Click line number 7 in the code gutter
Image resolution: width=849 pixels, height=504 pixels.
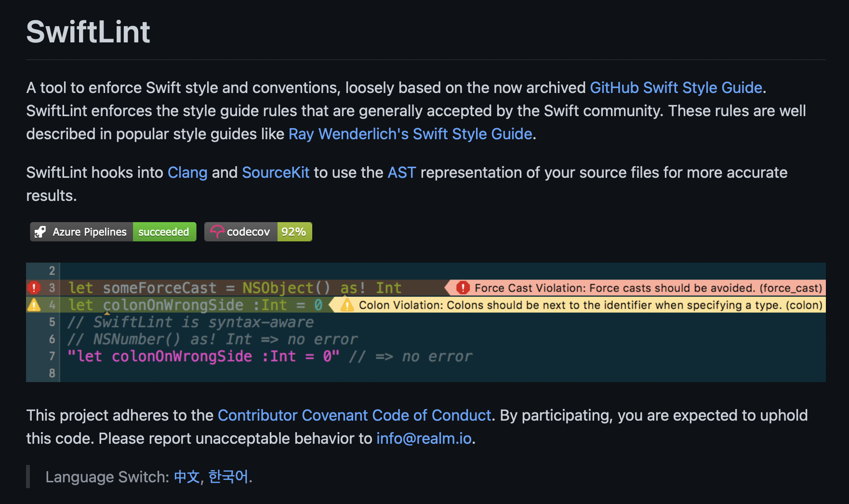(x=51, y=356)
